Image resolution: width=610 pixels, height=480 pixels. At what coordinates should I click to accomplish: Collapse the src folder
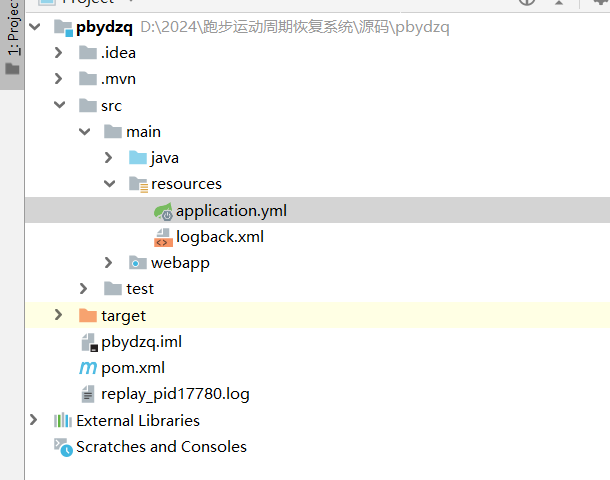(x=60, y=106)
